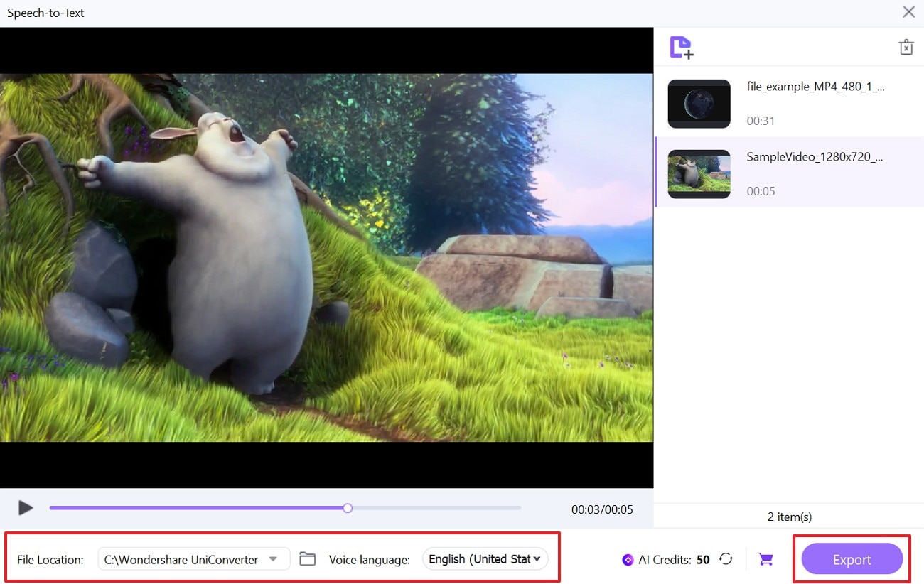The image size is (924, 584).
Task: Click the add file icon
Action: point(681,48)
